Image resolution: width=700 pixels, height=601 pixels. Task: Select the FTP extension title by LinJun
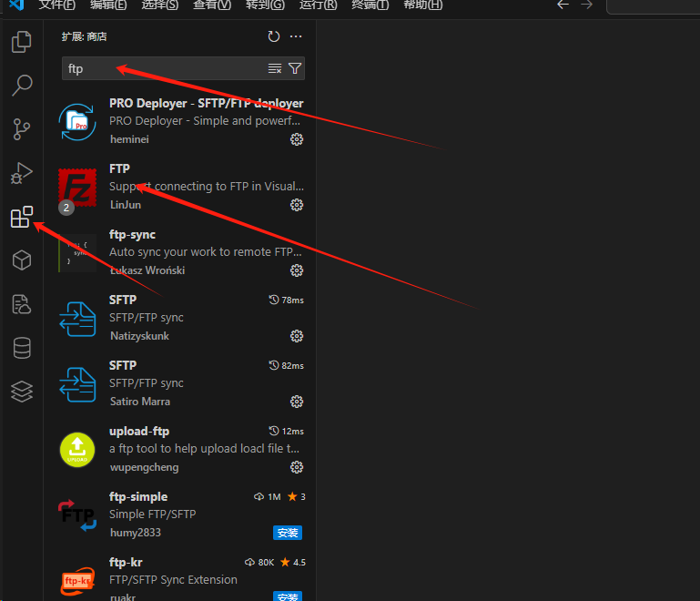tap(119, 168)
